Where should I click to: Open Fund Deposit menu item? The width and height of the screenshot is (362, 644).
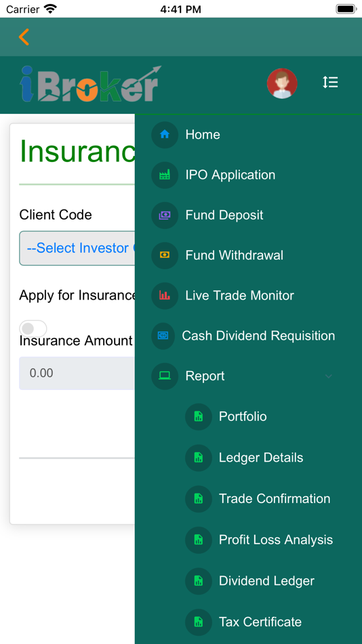pyautogui.click(x=224, y=215)
